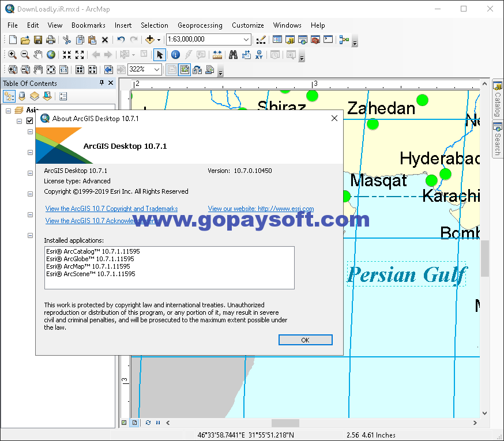Activate the Pan hand tool on Tools toolbar

[x=37, y=55]
